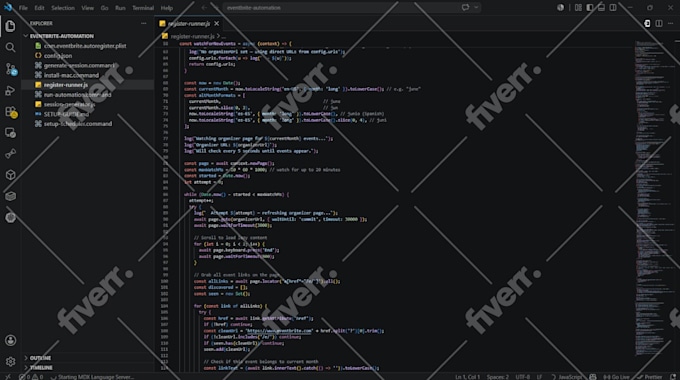Click the Go Live button in the status bar

pyautogui.click(x=616, y=377)
